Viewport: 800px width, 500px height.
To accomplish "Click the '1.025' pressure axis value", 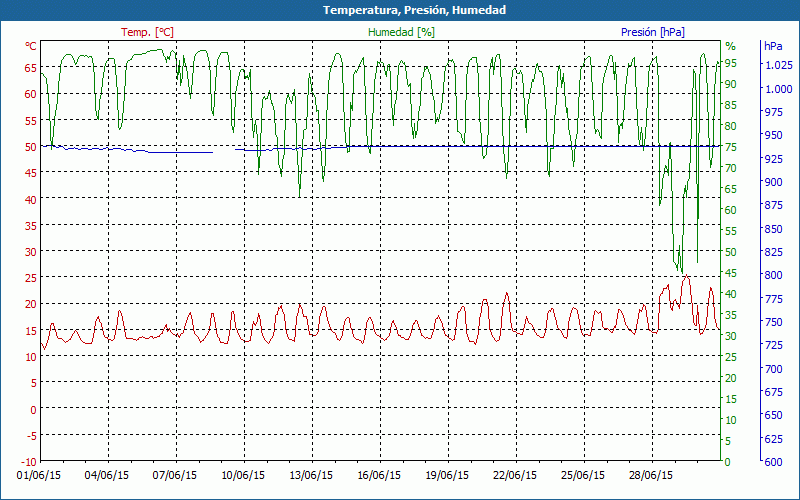I will [778, 65].
